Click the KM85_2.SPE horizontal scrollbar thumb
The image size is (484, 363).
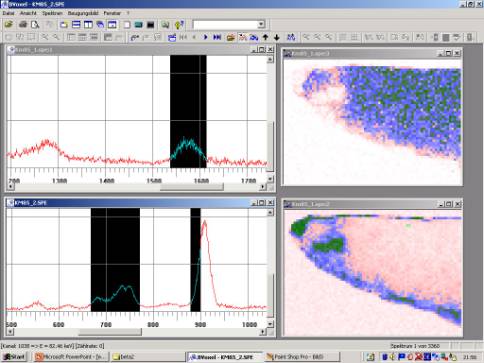pyautogui.click(x=110, y=332)
